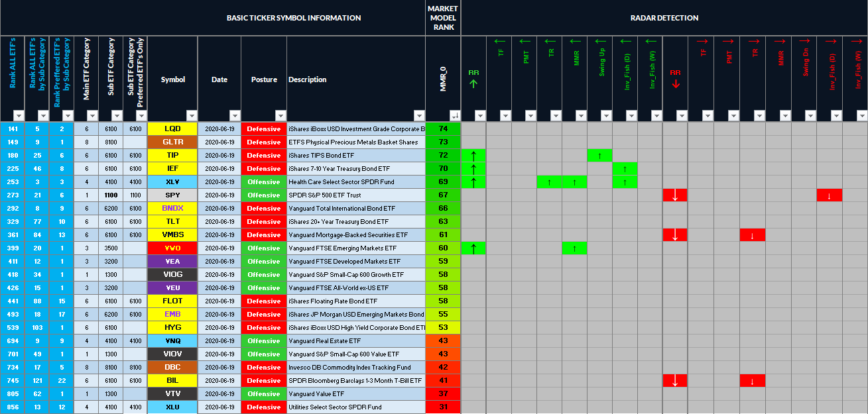Click the green up arrow in IEF's RR column
This screenshot has width=868, height=414.
click(x=473, y=168)
